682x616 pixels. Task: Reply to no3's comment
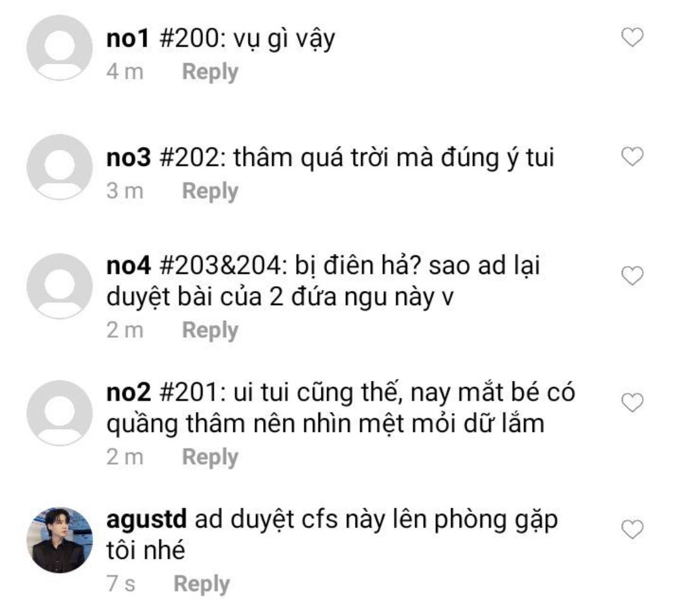210,191
